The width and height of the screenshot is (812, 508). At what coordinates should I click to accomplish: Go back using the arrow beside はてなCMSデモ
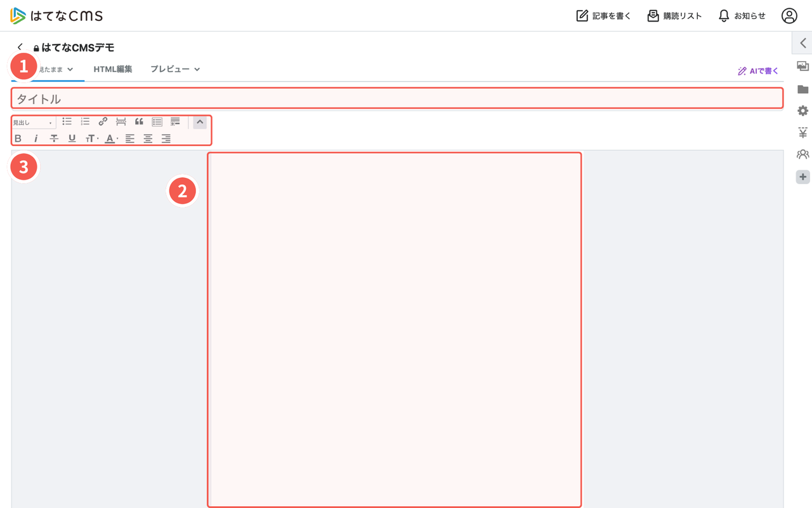click(x=20, y=47)
